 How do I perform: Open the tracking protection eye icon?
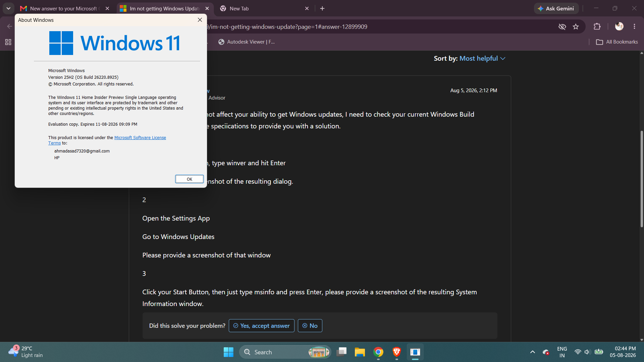click(x=562, y=26)
